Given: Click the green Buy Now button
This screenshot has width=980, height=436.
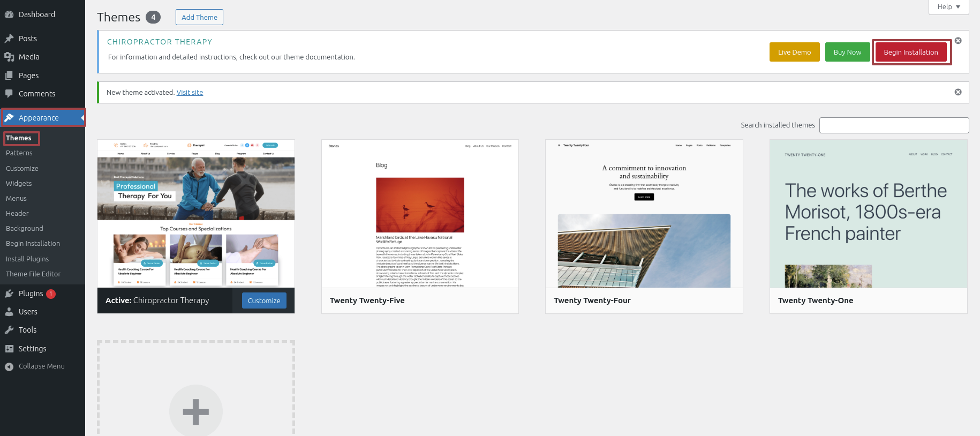Looking at the screenshot, I should (848, 52).
